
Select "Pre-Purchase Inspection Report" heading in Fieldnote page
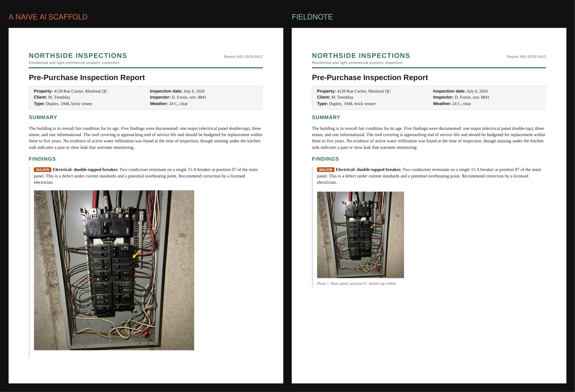(370, 78)
